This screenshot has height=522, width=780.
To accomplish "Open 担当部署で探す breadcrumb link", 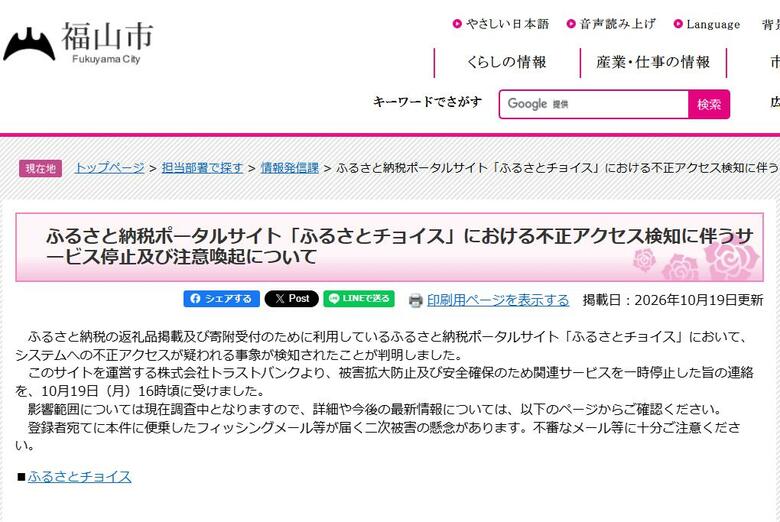I will click(x=202, y=168).
